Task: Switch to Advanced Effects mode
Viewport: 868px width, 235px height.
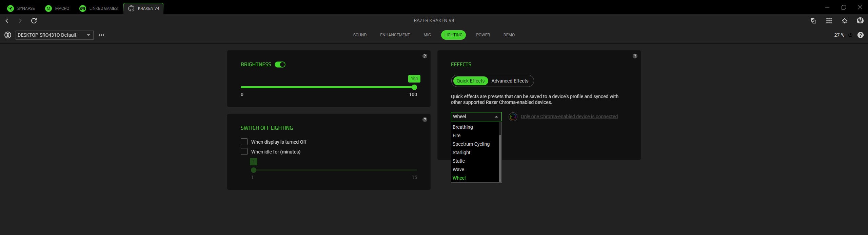Action: [x=510, y=81]
